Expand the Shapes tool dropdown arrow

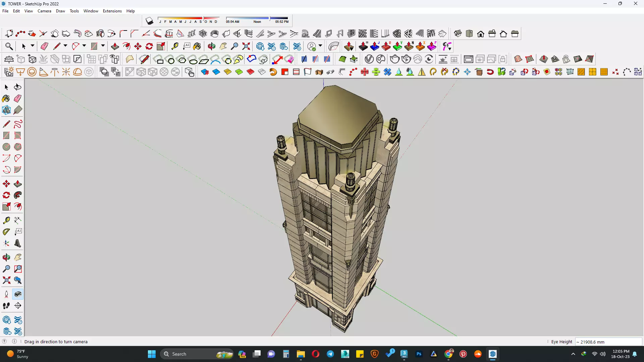click(103, 46)
